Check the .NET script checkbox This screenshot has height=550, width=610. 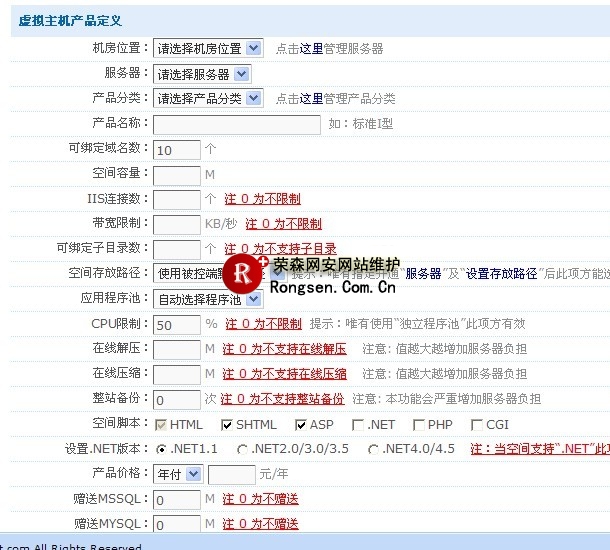[x=360, y=425]
